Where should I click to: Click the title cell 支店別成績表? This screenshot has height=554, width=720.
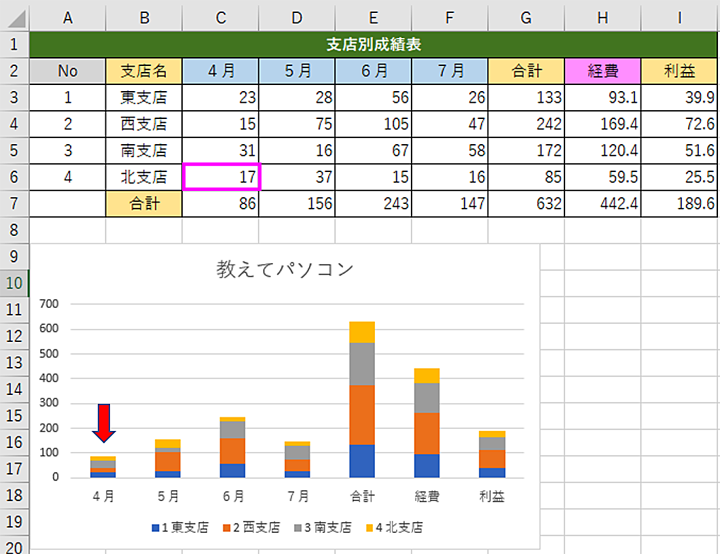click(373, 45)
